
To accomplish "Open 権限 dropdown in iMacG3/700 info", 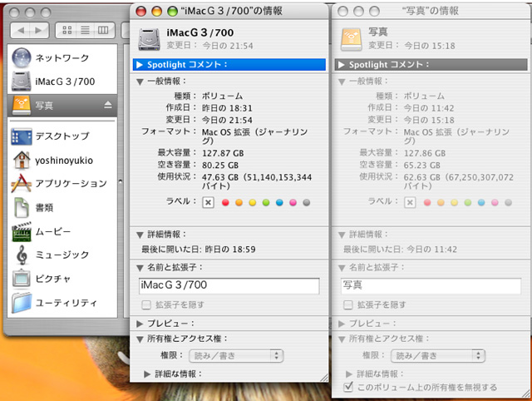I will 236,356.
